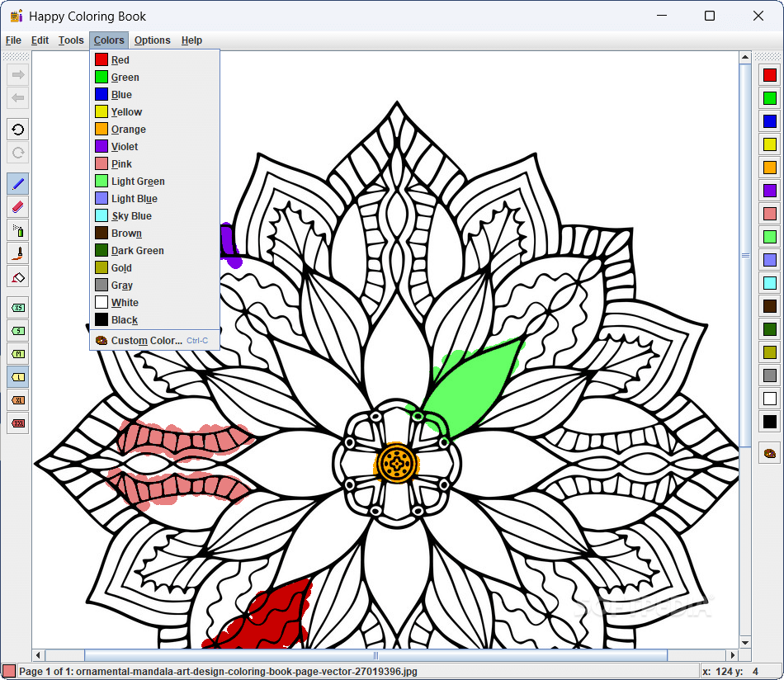The width and height of the screenshot is (784, 680).
Task: Choose the XXL brush size
Action: point(18,423)
